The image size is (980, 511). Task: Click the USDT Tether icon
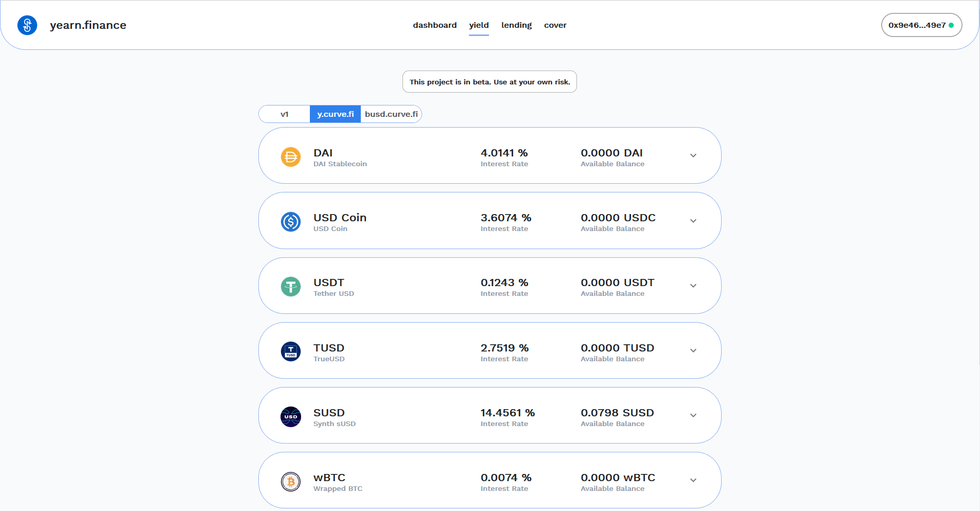(x=291, y=287)
